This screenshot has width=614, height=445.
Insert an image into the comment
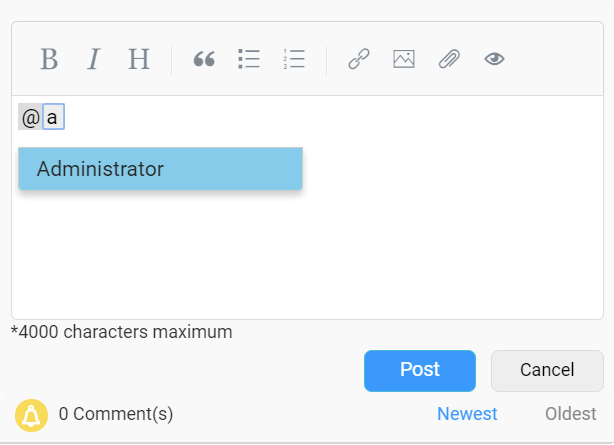click(x=404, y=60)
